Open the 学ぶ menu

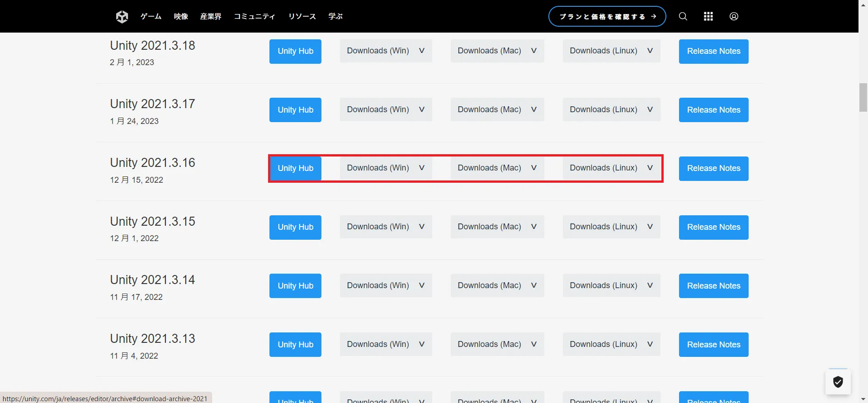(x=335, y=16)
